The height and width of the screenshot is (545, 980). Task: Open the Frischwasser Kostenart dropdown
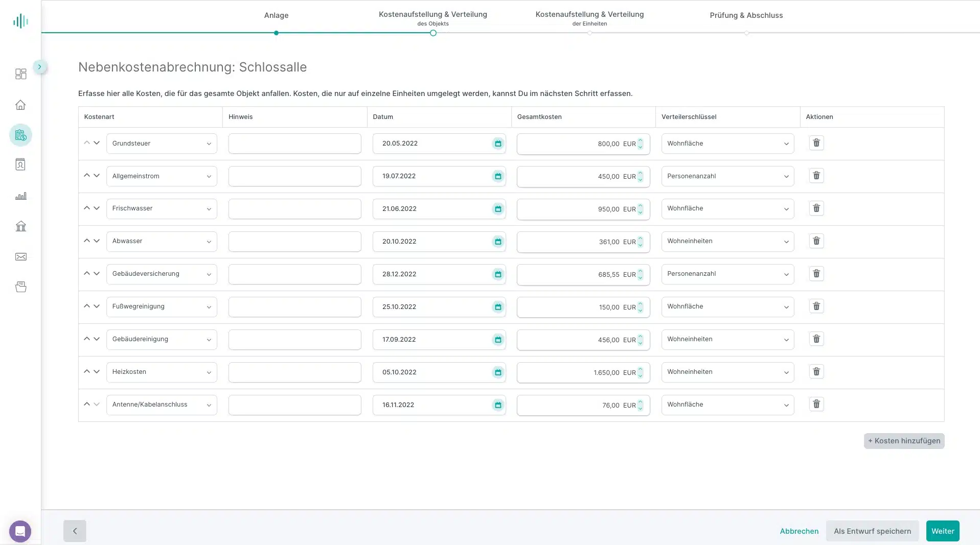[162, 209]
